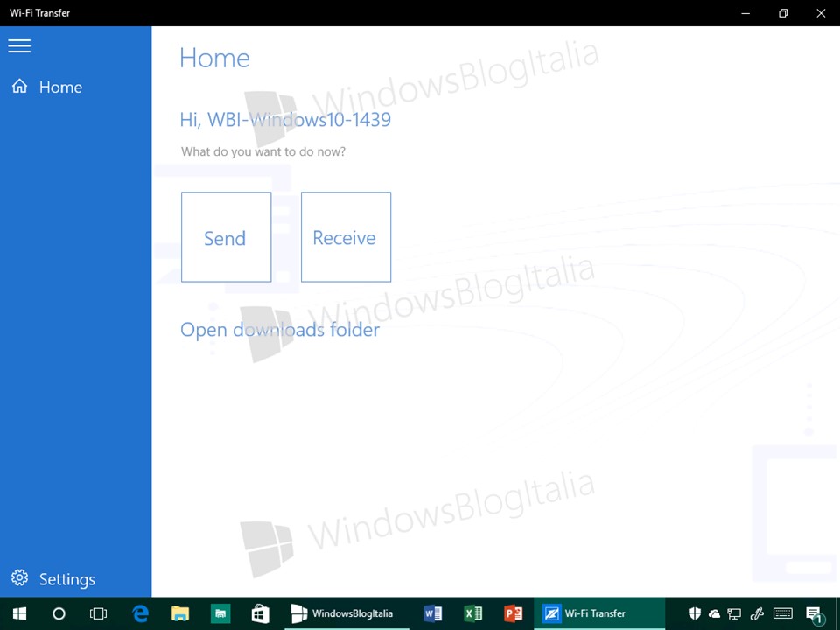Screen dimensions: 840x630
Task: Open the green app icon in the taskbar
Action: (220, 613)
